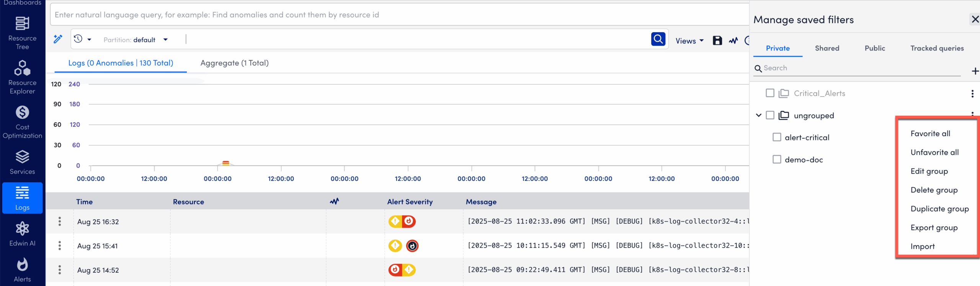Open Alerts in sidebar
The width and height of the screenshot is (980, 286).
tap(22, 270)
